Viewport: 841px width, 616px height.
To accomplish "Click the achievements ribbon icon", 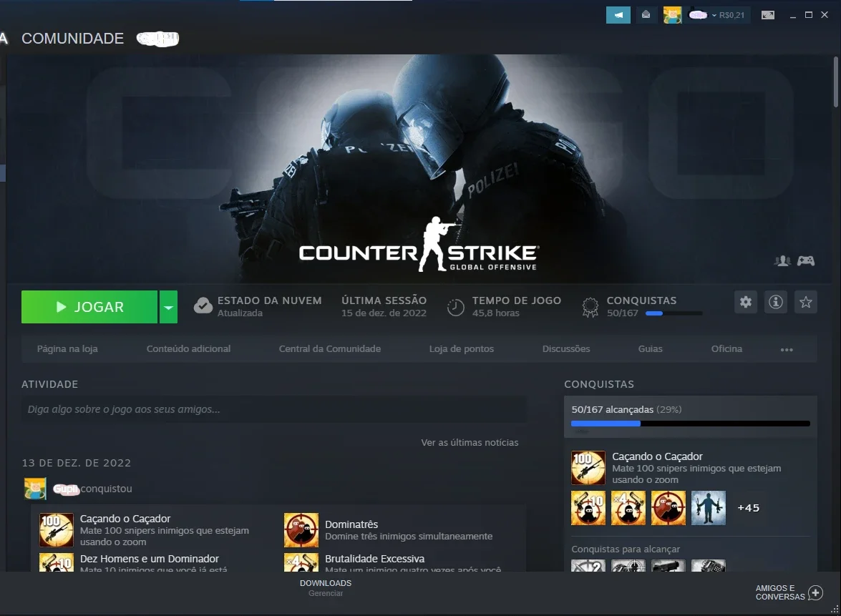I will pos(590,307).
